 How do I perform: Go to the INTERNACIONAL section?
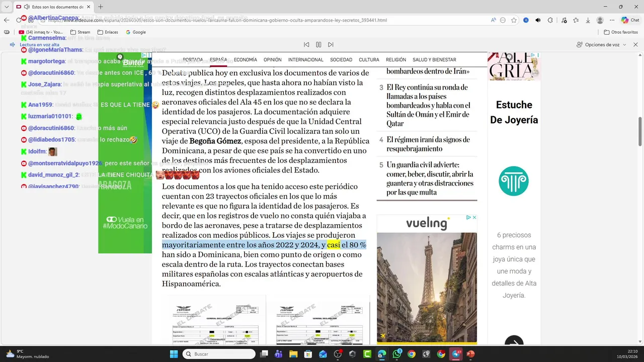[306, 60]
